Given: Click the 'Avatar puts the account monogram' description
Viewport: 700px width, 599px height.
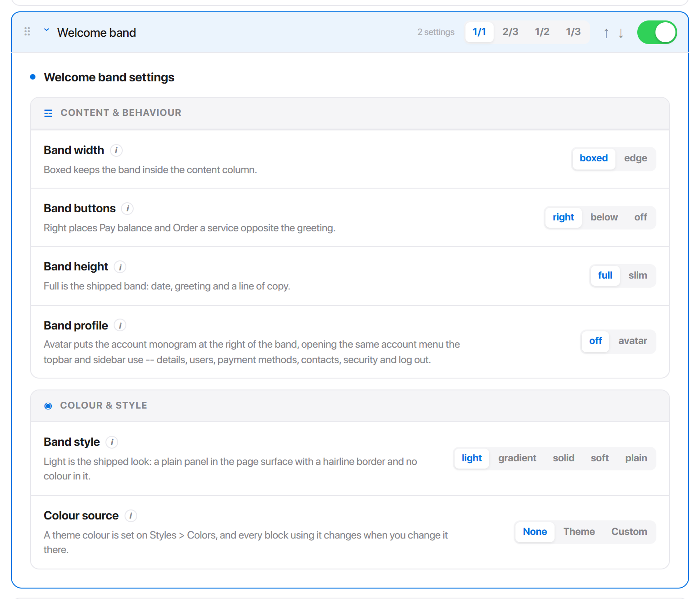Looking at the screenshot, I should (252, 352).
